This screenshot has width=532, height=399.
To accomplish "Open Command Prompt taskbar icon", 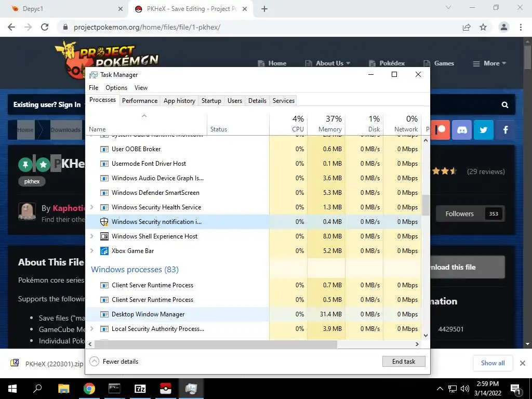I will (x=114, y=389).
